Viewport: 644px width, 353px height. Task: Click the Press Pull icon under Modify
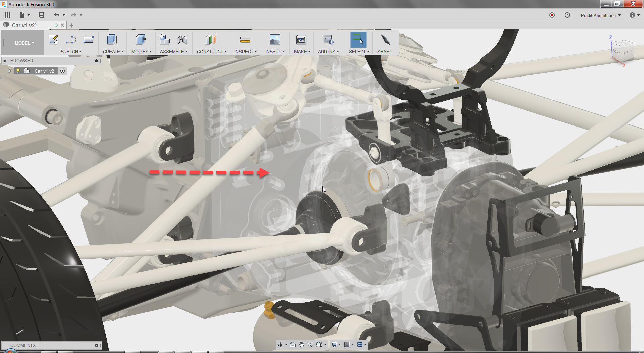pos(141,39)
